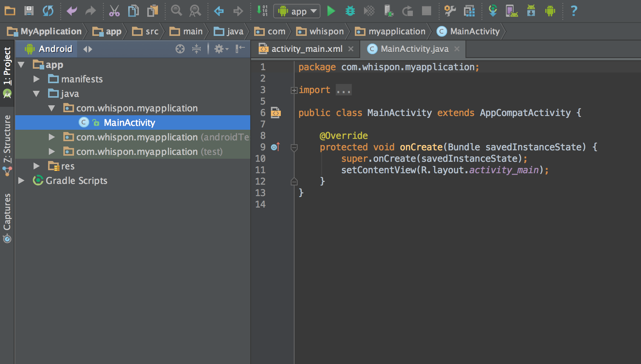
Task: Click the Collapse All icon in Project panel
Action: pyautogui.click(x=196, y=49)
